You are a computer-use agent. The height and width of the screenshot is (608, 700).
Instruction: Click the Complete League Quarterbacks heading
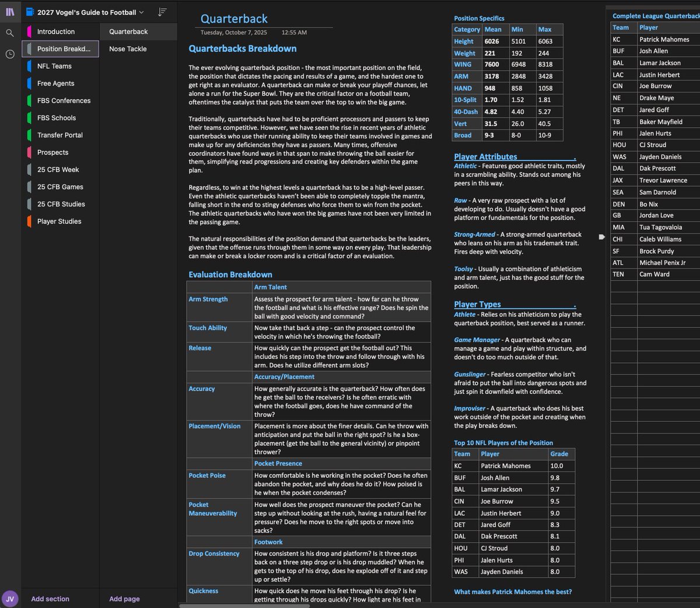[x=656, y=16]
